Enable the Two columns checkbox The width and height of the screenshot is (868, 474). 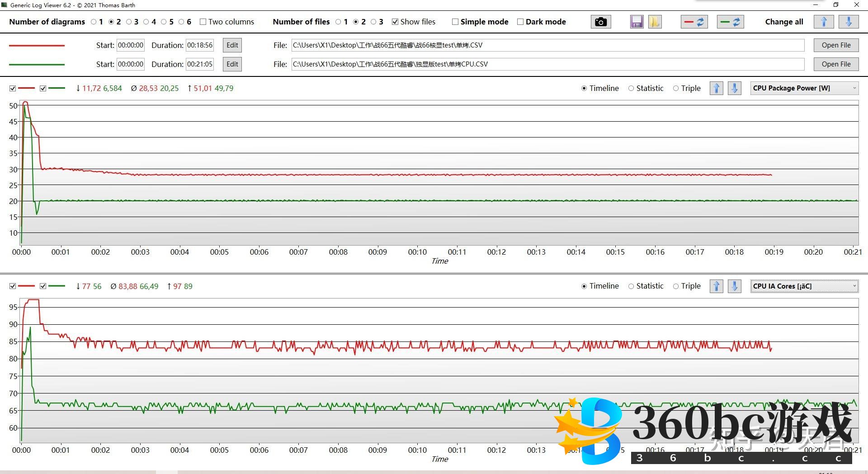point(203,22)
